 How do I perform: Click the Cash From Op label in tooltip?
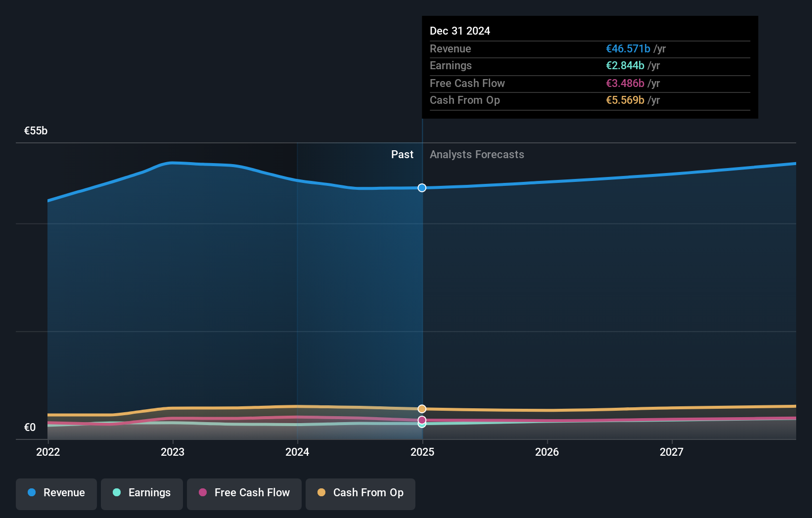[465, 100]
